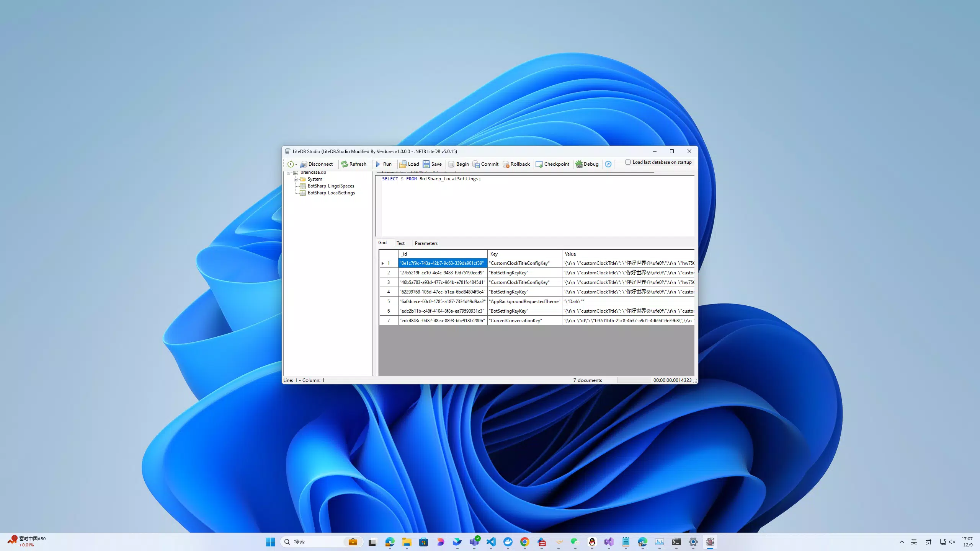Collapse the braincase.db root node
This screenshot has width=980, height=551.
click(289, 173)
